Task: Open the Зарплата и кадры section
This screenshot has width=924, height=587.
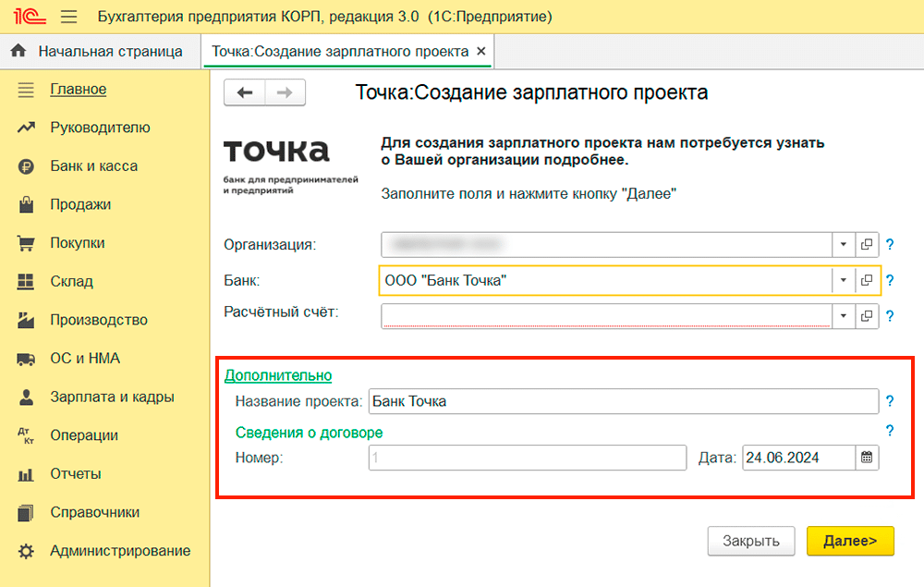Action: pyautogui.click(x=112, y=397)
